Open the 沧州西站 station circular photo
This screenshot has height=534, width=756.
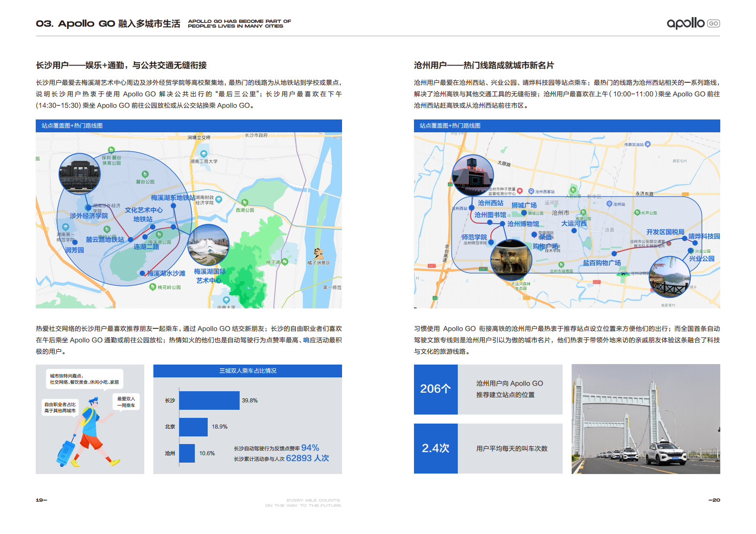[473, 175]
